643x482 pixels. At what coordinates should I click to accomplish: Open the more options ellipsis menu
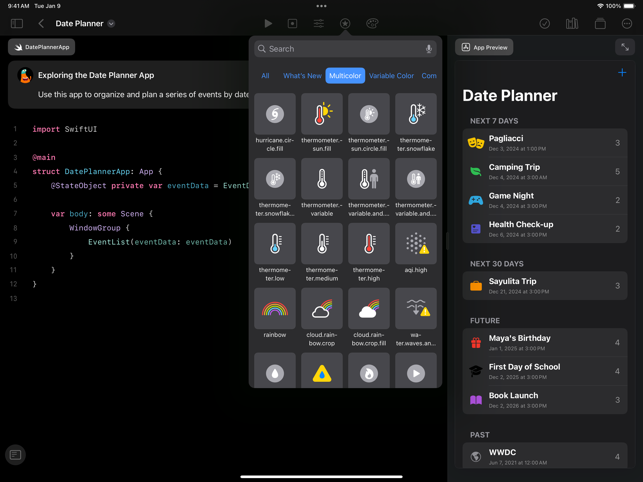point(627,23)
